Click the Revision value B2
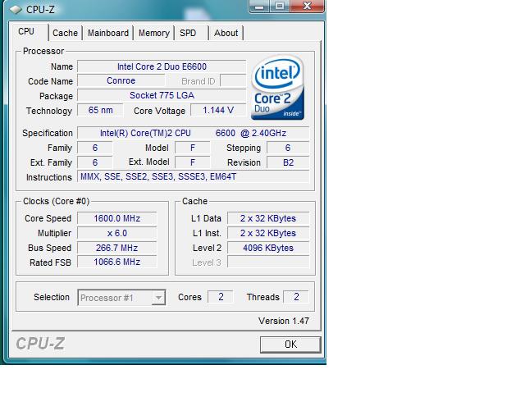Image resolution: width=525 pixels, height=420 pixels. click(288, 162)
